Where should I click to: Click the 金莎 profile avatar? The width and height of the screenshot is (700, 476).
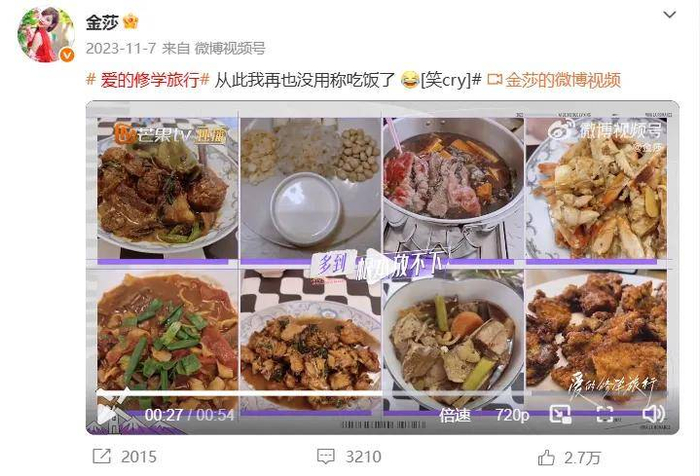46,34
